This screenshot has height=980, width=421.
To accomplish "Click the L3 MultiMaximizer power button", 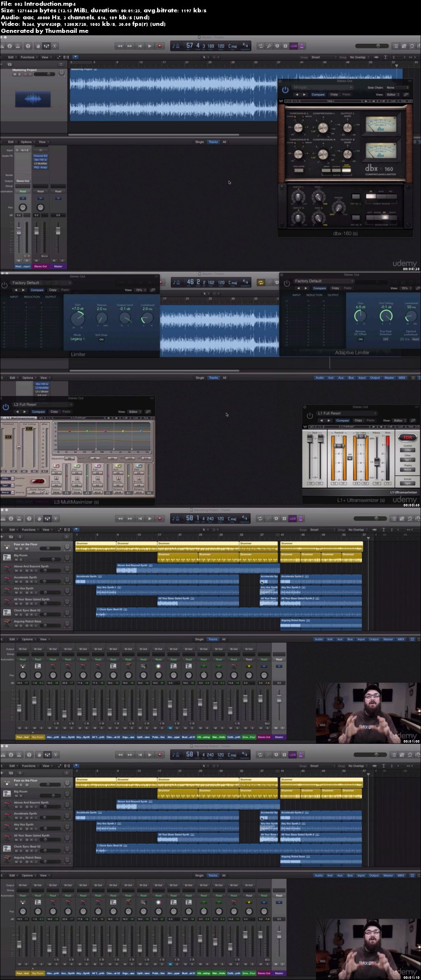I will (x=6, y=407).
